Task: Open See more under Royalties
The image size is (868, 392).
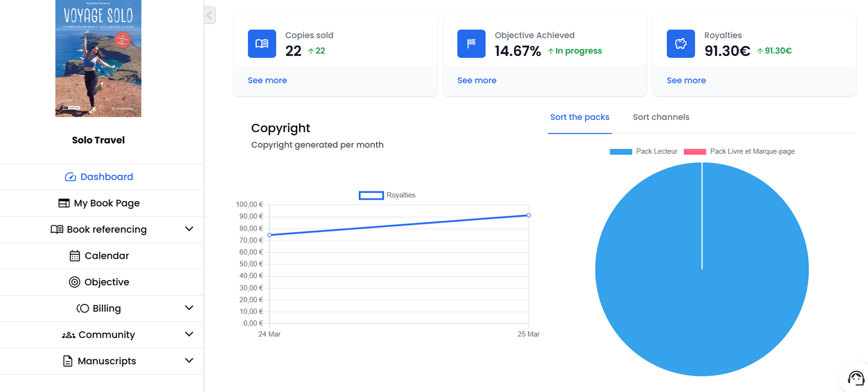Action: point(686,80)
